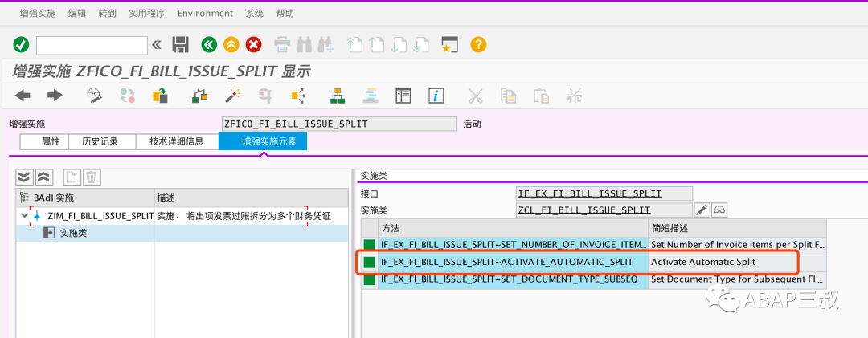Switch to the 技术详细信息 tab

[x=177, y=141]
